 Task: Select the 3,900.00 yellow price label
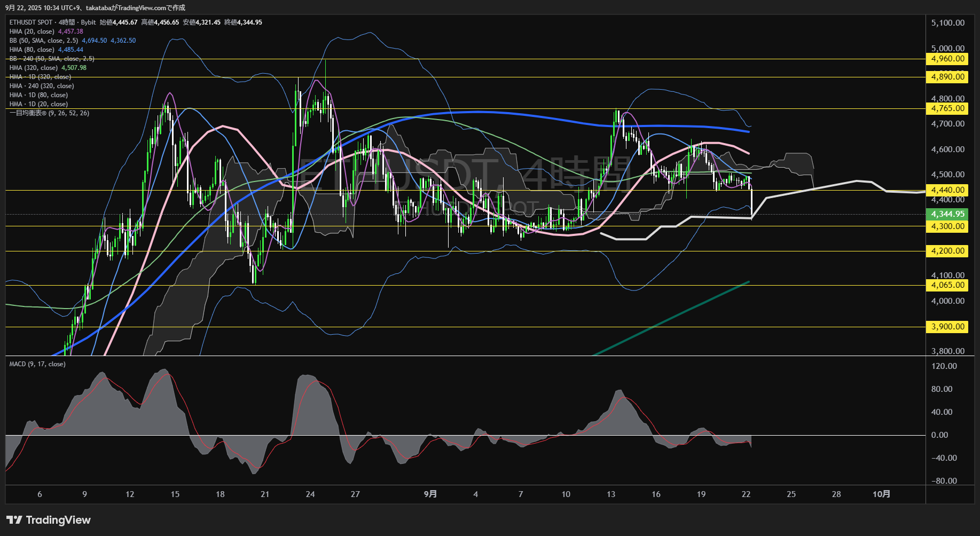click(x=947, y=327)
